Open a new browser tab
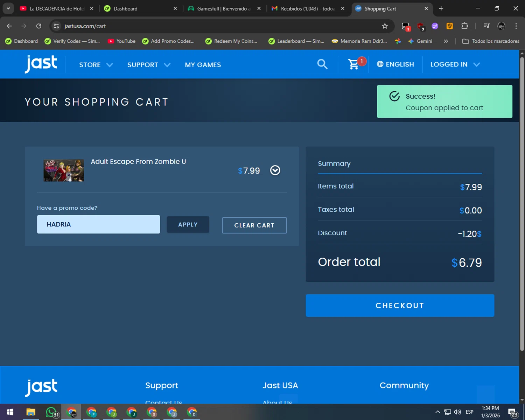 (x=441, y=8)
